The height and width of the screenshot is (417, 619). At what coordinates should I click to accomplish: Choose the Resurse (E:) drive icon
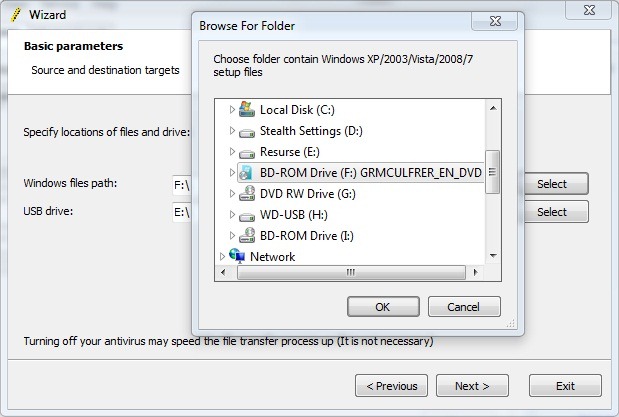coord(247,153)
